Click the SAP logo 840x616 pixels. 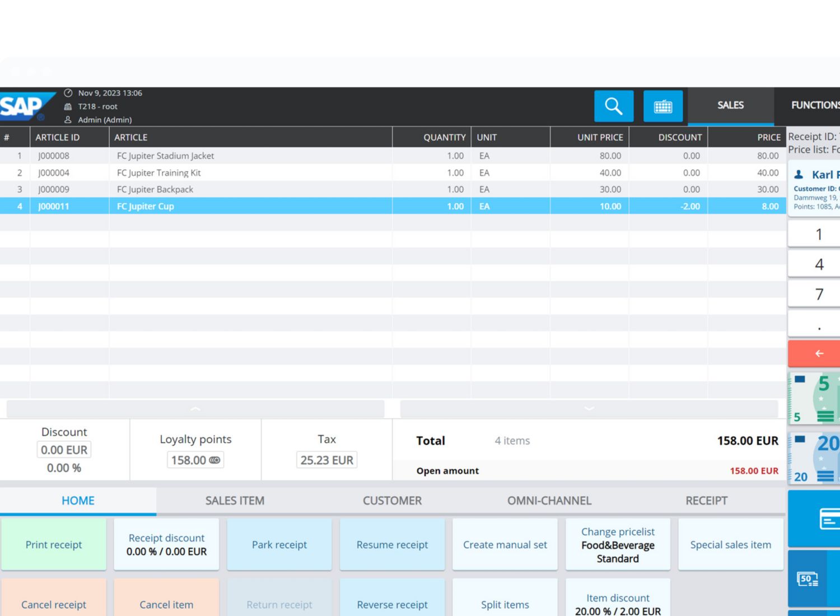click(x=25, y=106)
